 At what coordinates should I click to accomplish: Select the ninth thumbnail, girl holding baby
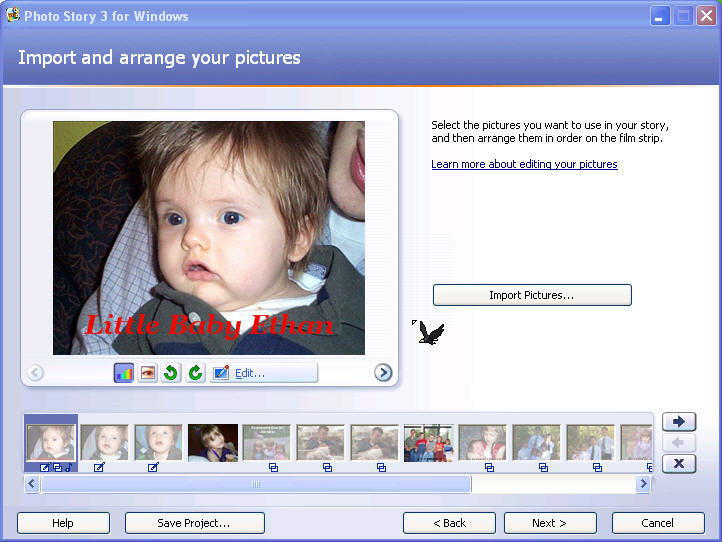coord(483,443)
